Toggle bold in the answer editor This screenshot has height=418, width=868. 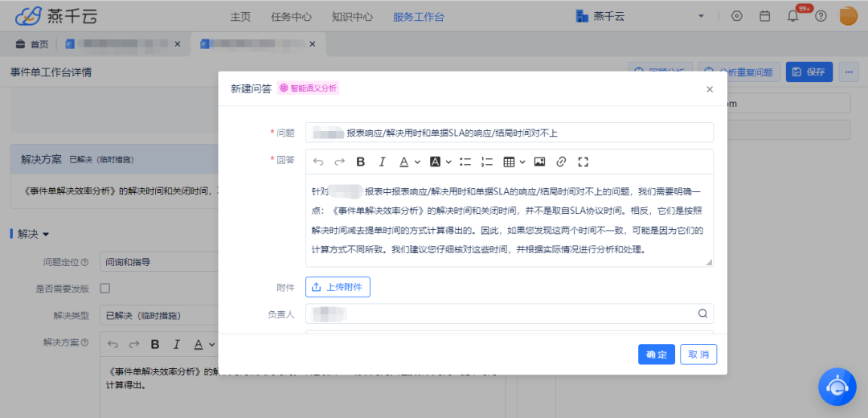point(361,162)
